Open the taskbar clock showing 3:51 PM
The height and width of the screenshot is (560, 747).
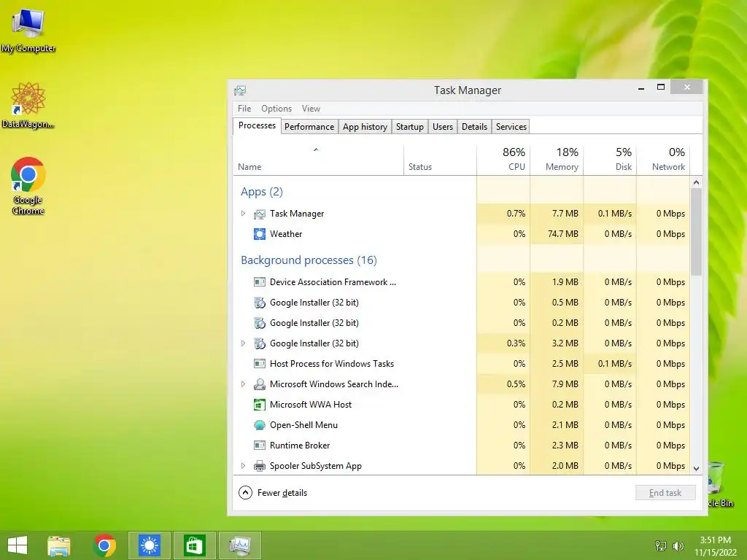(x=715, y=545)
